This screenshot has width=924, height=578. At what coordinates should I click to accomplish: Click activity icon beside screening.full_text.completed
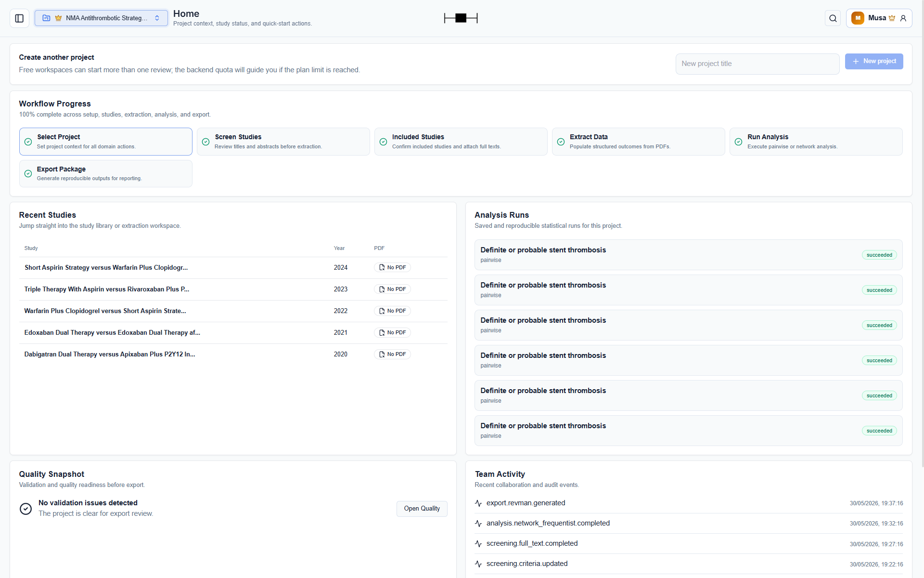478,544
